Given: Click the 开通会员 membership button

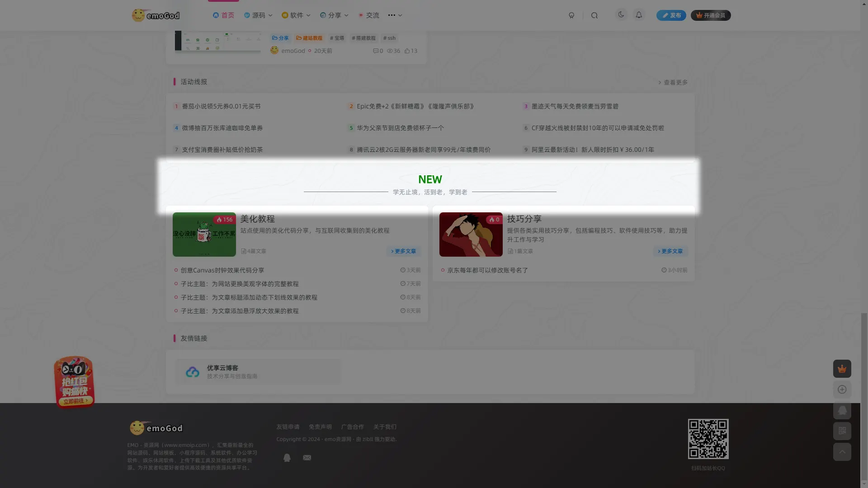Looking at the screenshot, I should [x=711, y=15].
